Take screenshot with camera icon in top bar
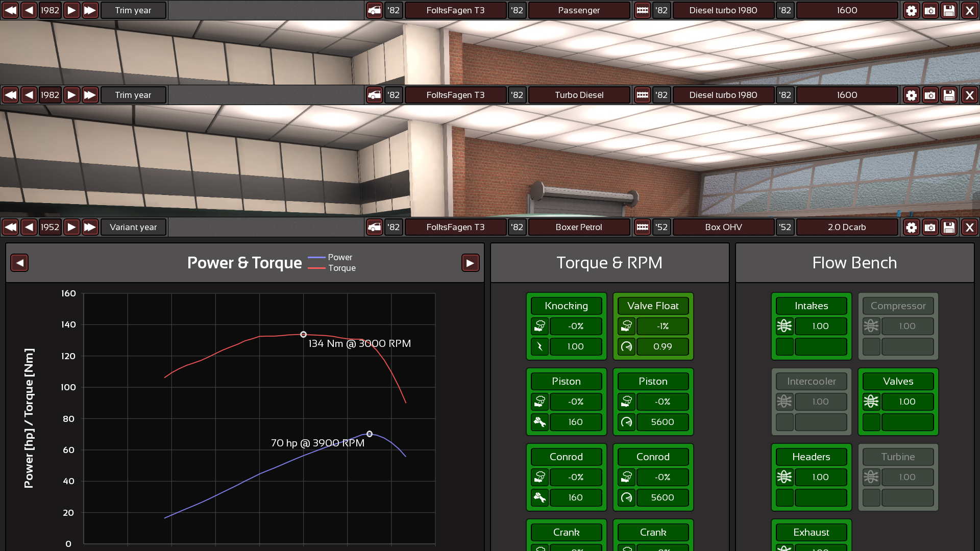The image size is (980, 551). [930, 10]
